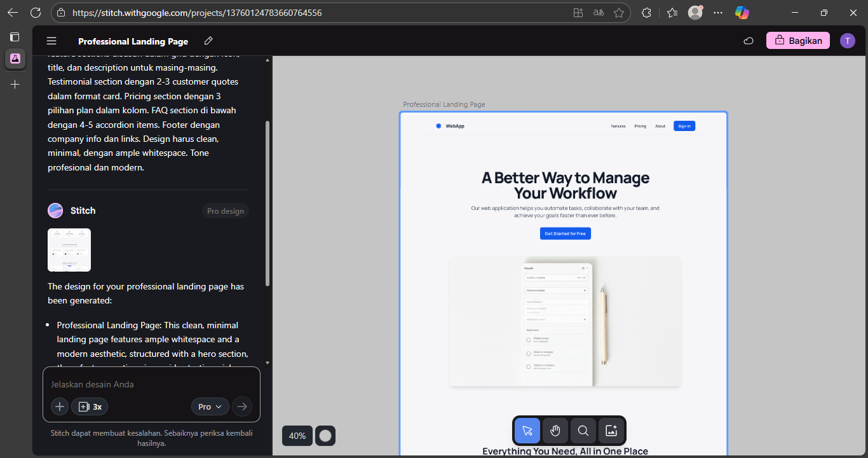This screenshot has width=868, height=458.
Task: Submit the prompt with the arrow icon
Action: (242, 406)
